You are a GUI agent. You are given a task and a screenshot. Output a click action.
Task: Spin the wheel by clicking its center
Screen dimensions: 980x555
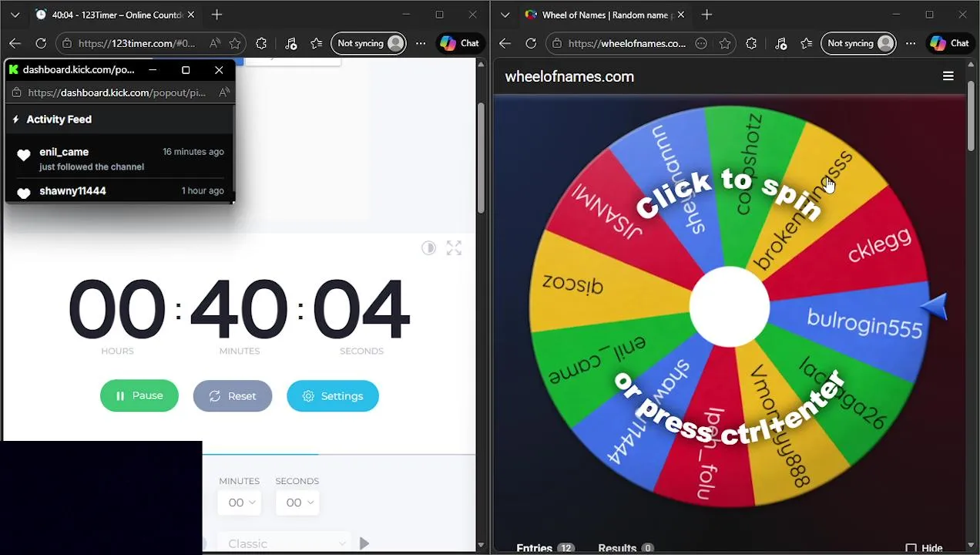[x=729, y=306]
